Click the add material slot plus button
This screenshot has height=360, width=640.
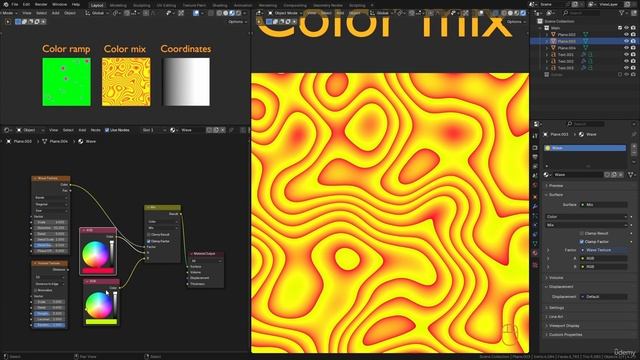click(x=634, y=146)
